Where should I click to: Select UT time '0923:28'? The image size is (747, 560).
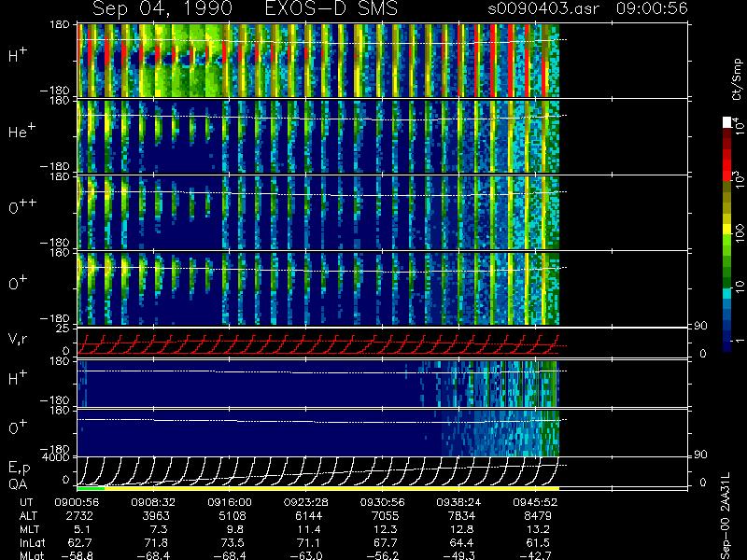coord(306,502)
